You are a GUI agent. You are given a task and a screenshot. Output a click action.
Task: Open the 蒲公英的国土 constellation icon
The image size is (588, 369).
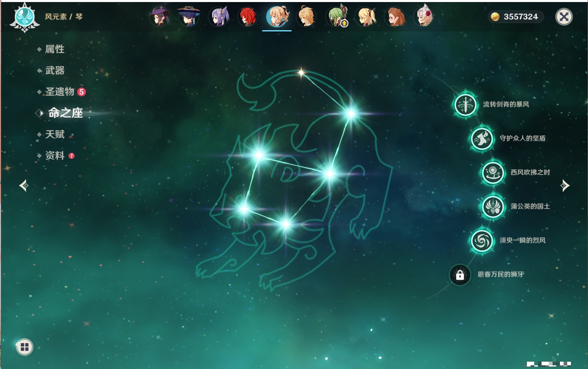(x=493, y=206)
